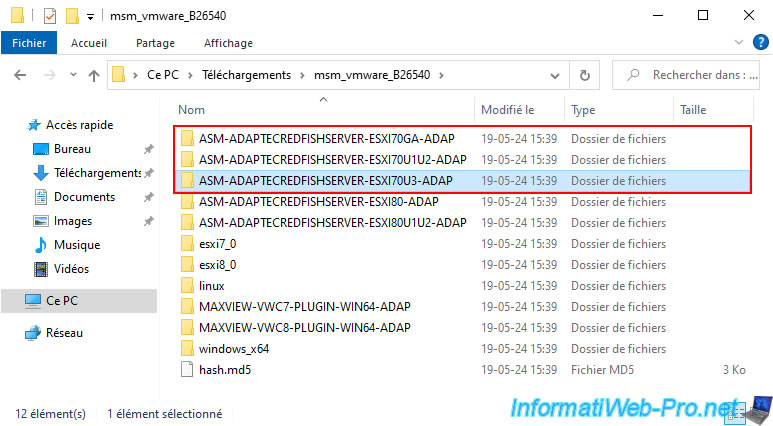Open the Help question mark icon
Screen dimensions: 773x426
tap(761, 43)
